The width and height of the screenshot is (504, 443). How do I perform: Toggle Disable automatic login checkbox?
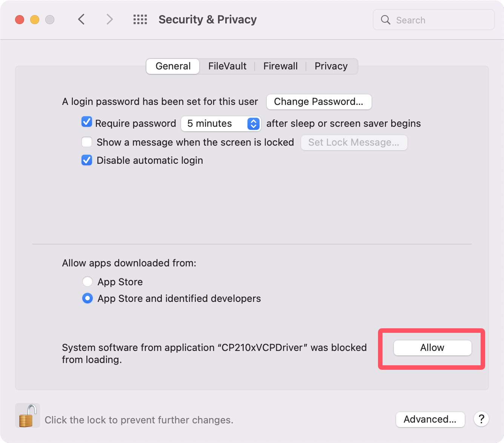tap(87, 160)
